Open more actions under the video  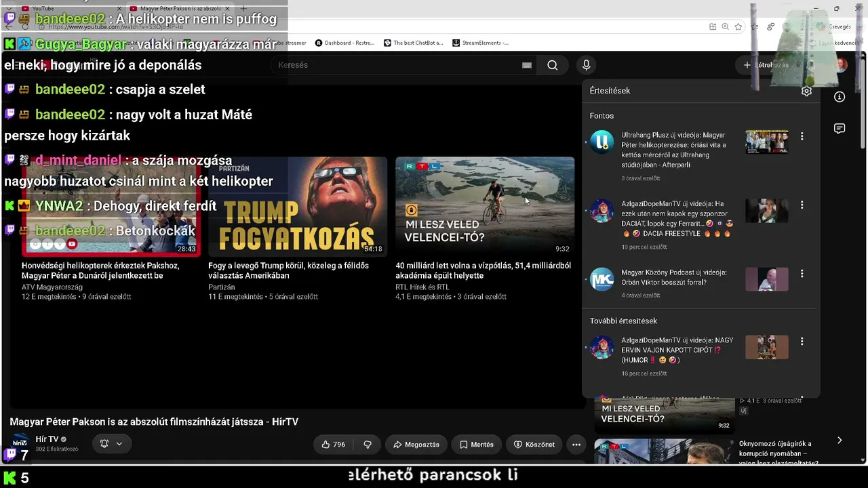coord(576,445)
